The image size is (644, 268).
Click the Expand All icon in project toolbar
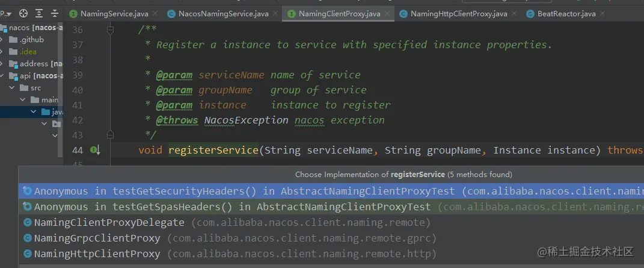pyautogui.click(x=39, y=14)
